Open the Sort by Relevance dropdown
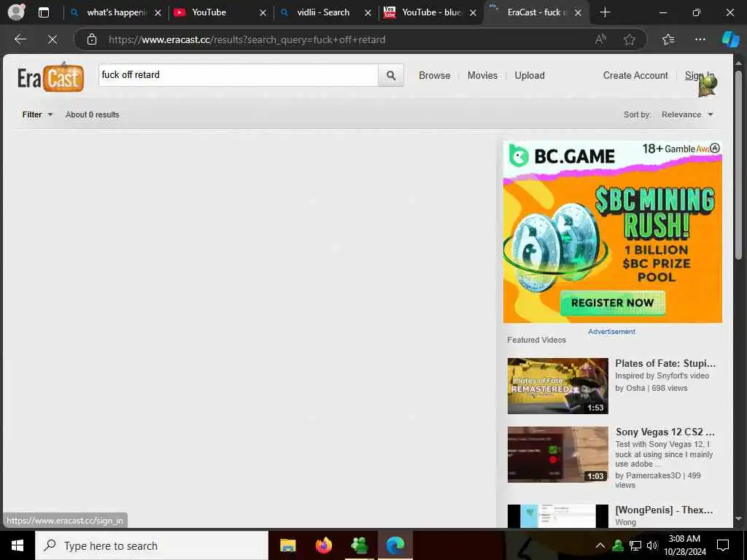This screenshot has width=747, height=560. (687, 114)
